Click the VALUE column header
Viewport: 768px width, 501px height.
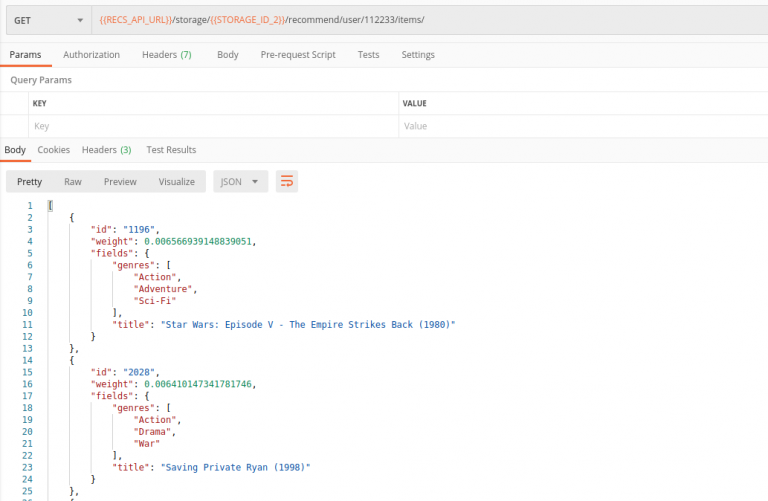pos(414,103)
